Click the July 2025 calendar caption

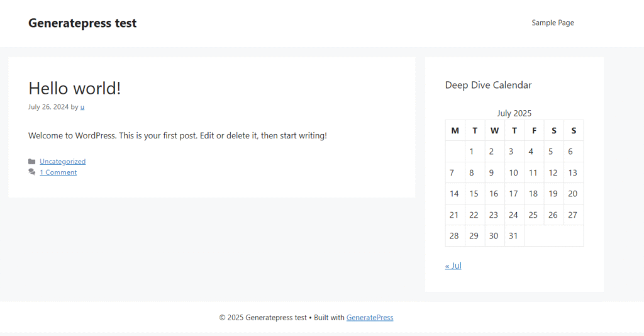coord(514,113)
